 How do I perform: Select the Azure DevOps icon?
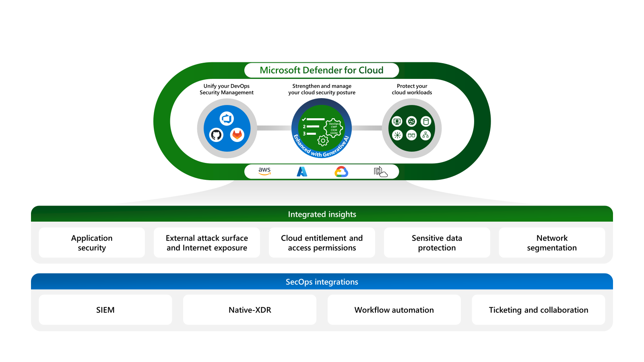pyautogui.click(x=227, y=119)
